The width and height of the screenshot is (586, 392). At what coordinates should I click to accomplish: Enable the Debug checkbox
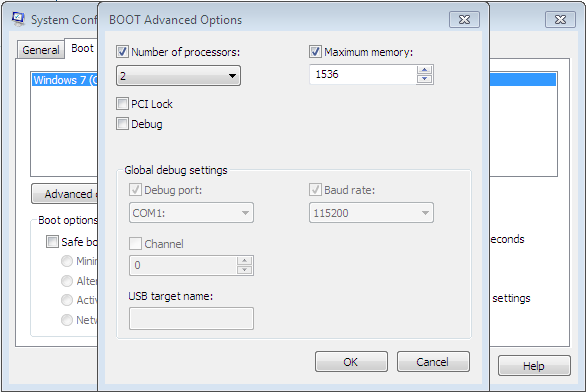click(x=122, y=124)
